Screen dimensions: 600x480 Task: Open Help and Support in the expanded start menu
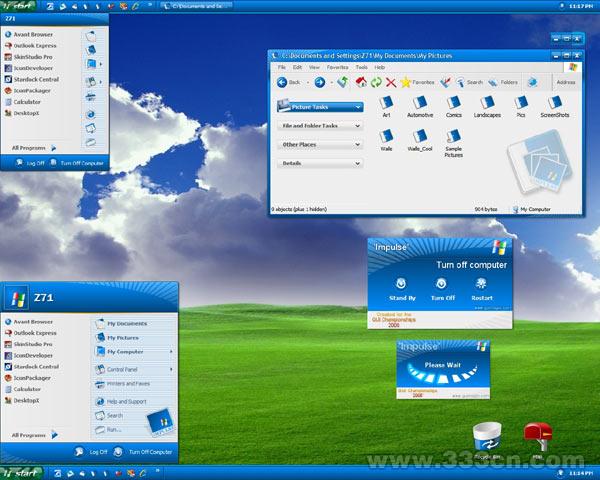click(x=121, y=401)
